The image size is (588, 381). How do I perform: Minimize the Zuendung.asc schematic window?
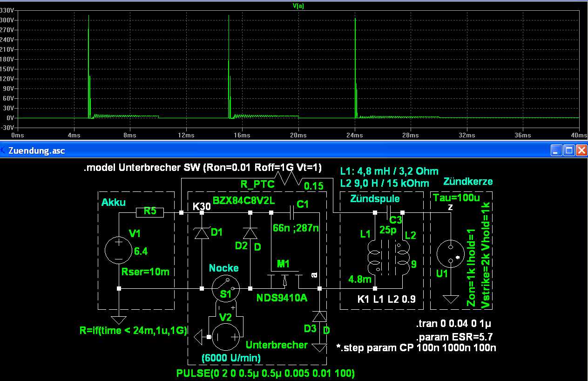point(556,150)
